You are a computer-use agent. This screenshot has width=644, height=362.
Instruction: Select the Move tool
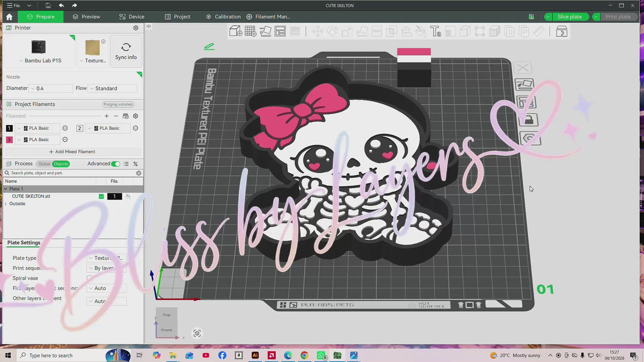[x=318, y=32]
